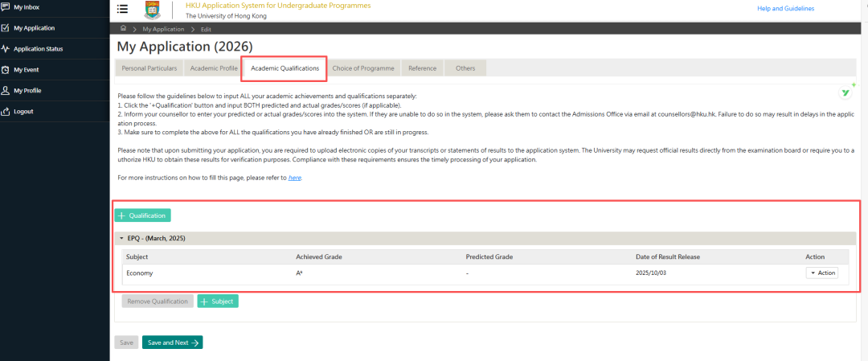The height and width of the screenshot is (361, 868).
Task: Open the Reference tab
Action: point(422,68)
